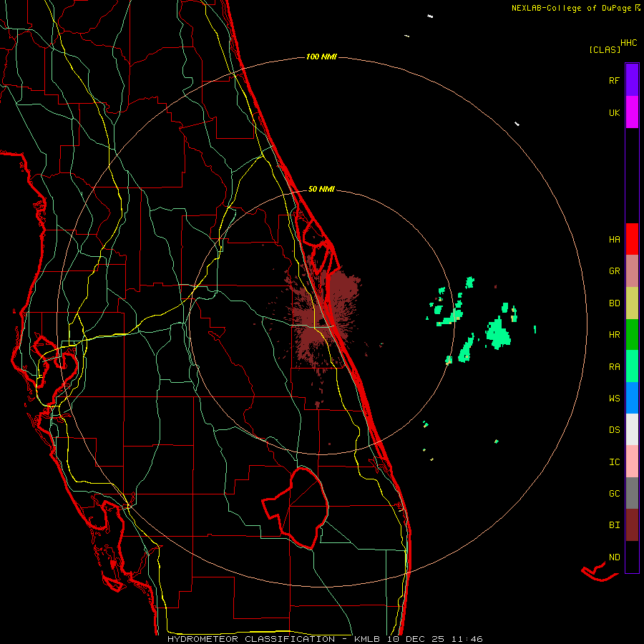Select the IC light pink legend swatch
Image resolution: width=644 pixels, height=644 pixels.
point(632,462)
